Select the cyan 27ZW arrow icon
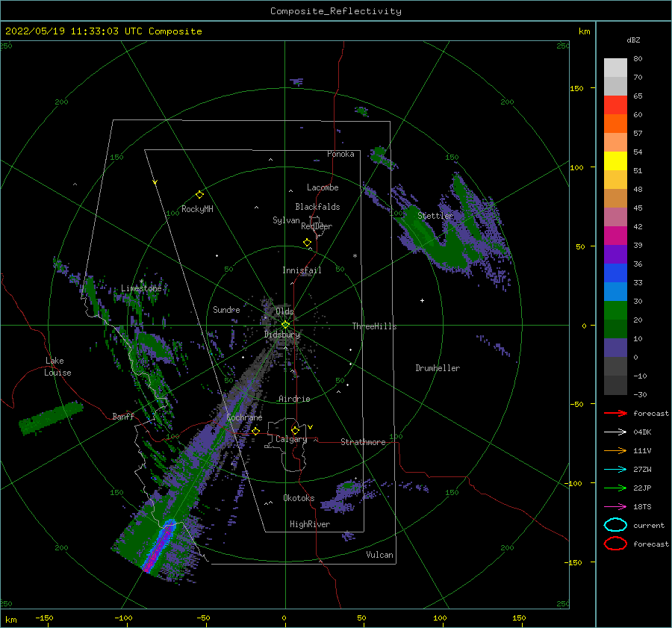This screenshot has height=628, width=672. [615, 470]
